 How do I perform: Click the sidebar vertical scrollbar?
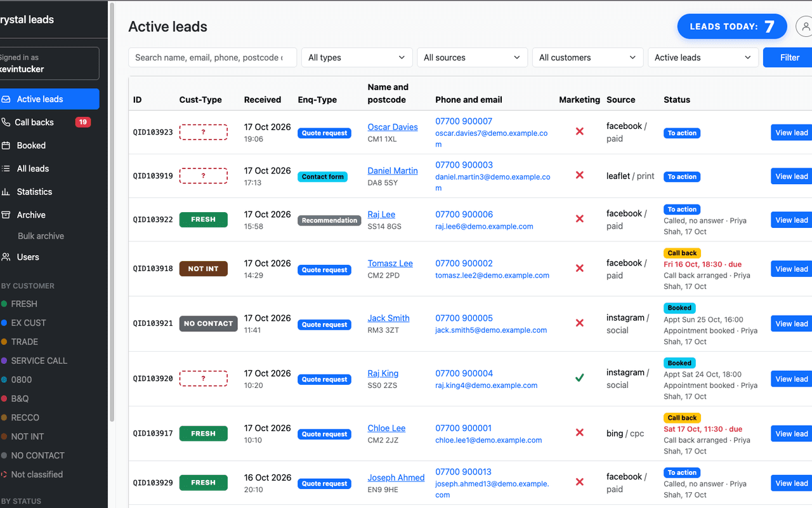(112, 212)
